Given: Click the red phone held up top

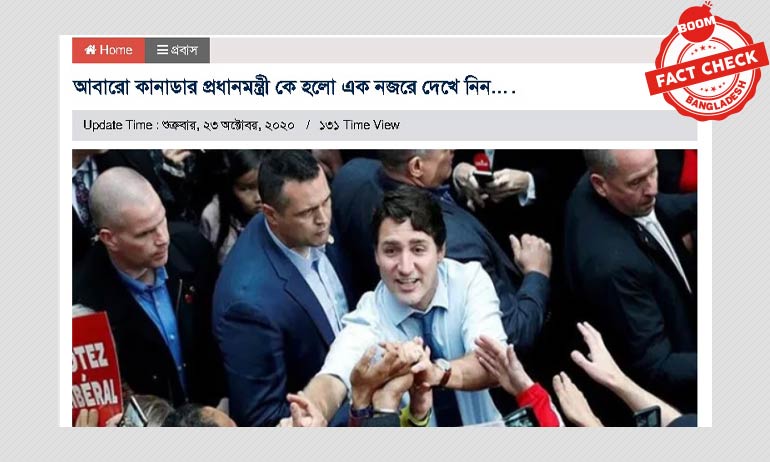Looking at the screenshot, I should [482, 168].
